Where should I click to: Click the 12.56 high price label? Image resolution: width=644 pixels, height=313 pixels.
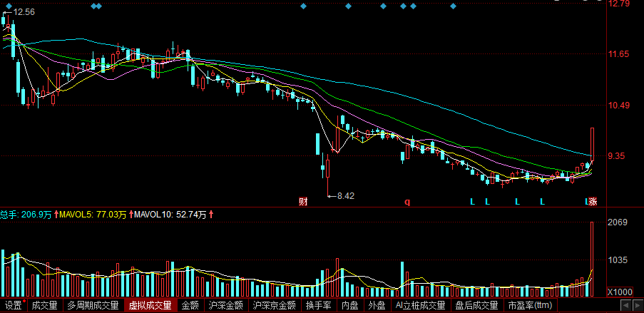(24, 12)
